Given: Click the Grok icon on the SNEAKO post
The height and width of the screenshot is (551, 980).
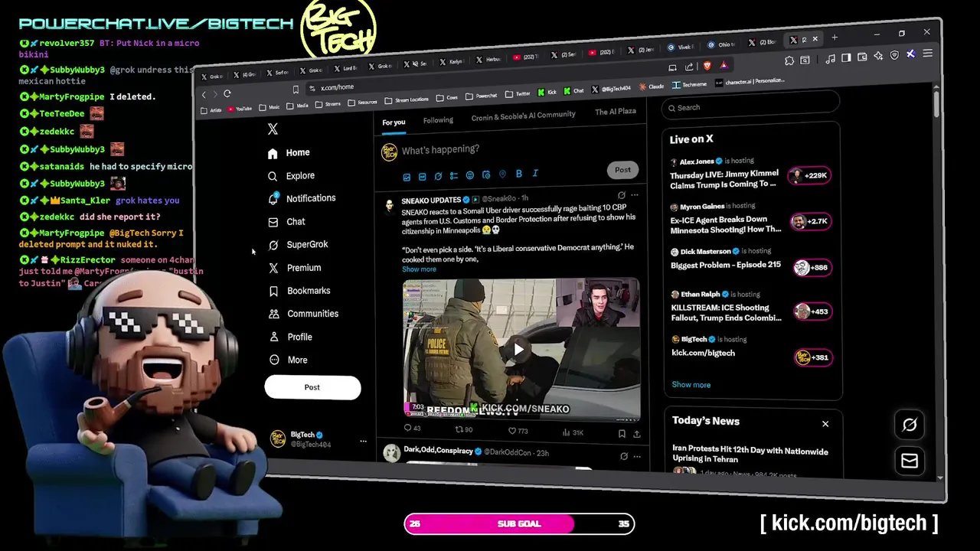Looking at the screenshot, I should coord(621,195).
